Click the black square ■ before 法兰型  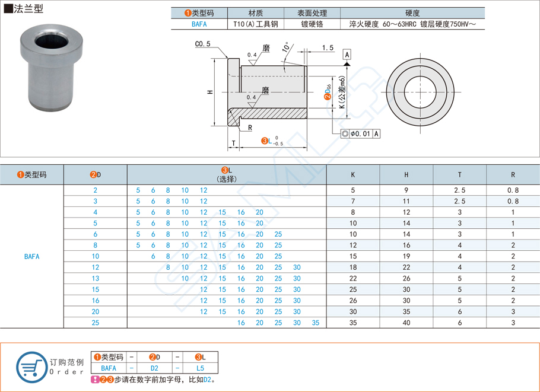8,8
